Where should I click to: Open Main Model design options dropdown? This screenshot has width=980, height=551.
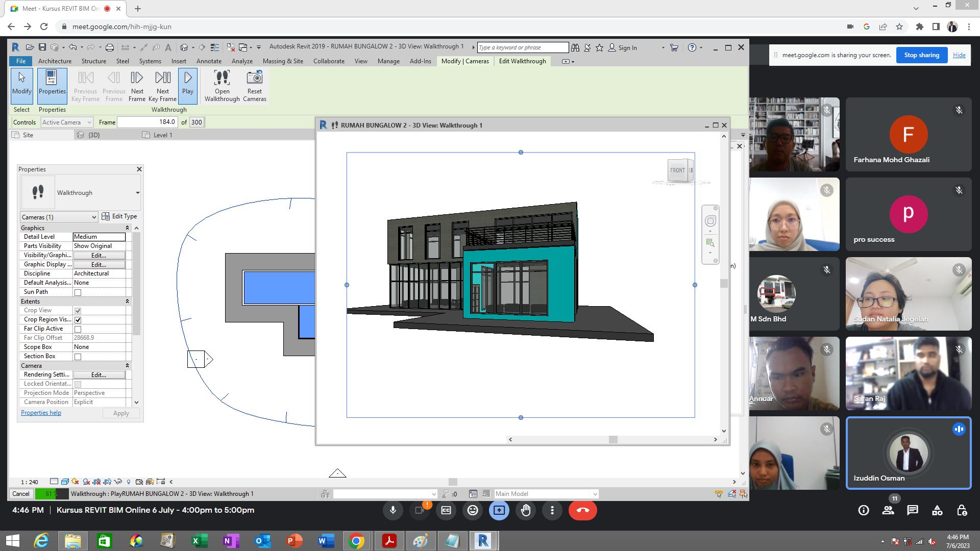546,494
